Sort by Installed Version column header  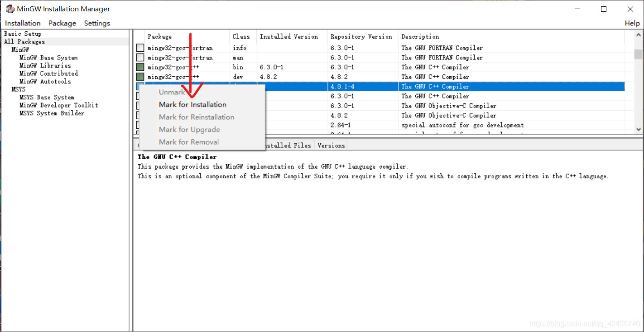coord(292,36)
